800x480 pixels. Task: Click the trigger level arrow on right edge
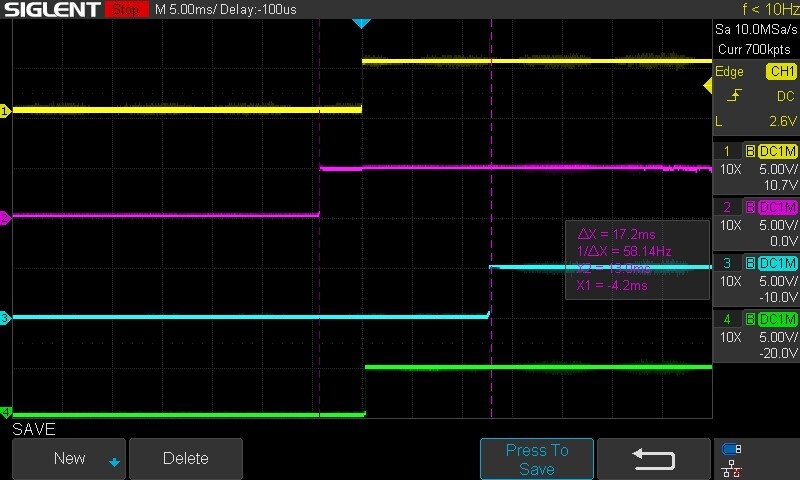click(708, 86)
